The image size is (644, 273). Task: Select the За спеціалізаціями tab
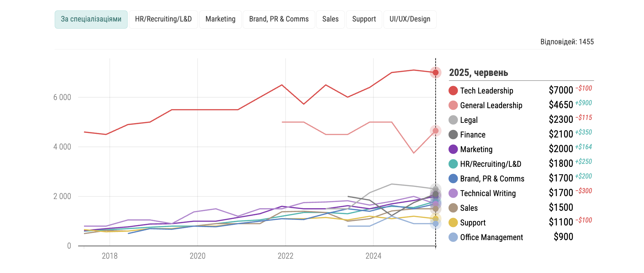(91, 19)
